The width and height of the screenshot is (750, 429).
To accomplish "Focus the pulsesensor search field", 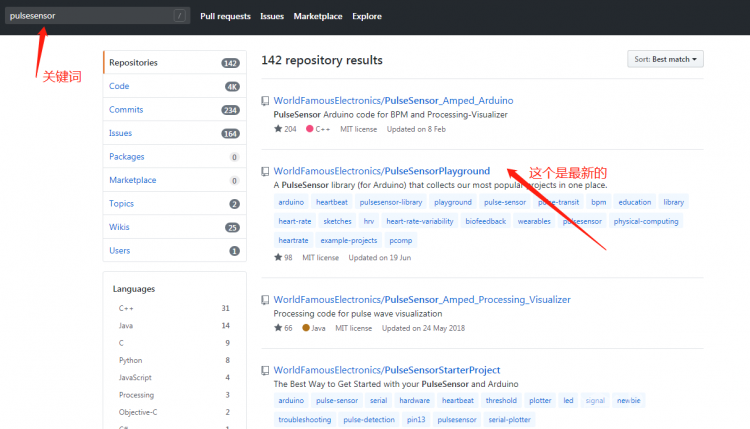I will point(97,16).
